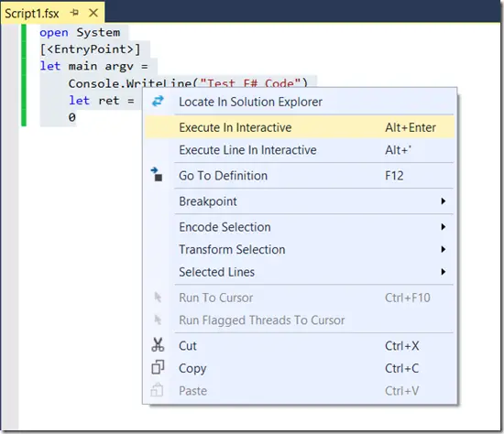
Task: Click the Paste clipboard icon
Action: tap(158, 390)
